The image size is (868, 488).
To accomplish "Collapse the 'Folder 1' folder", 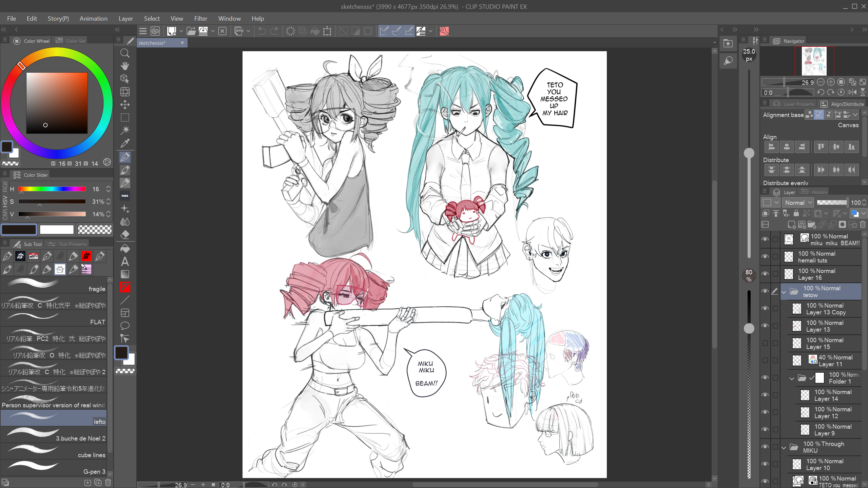I will tap(792, 378).
